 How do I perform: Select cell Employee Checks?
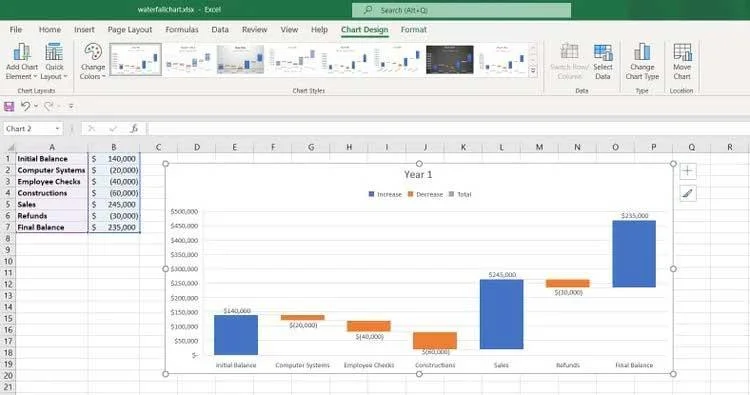52,181
